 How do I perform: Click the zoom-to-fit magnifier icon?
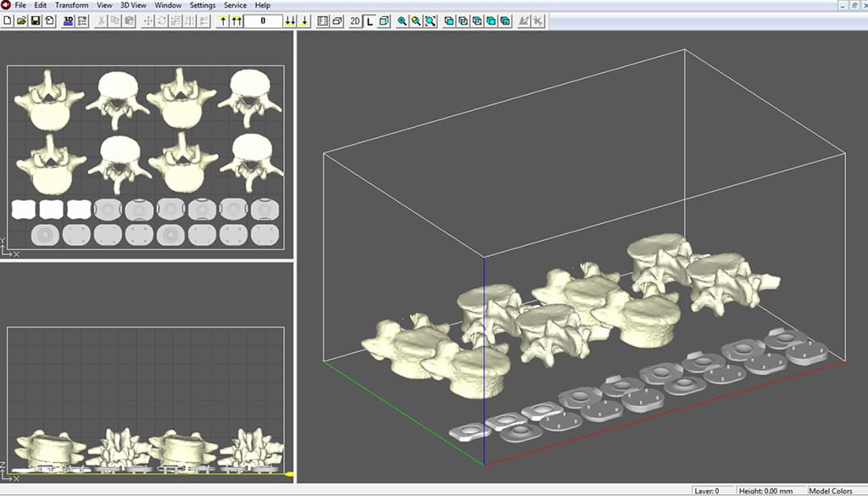[431, 20]
